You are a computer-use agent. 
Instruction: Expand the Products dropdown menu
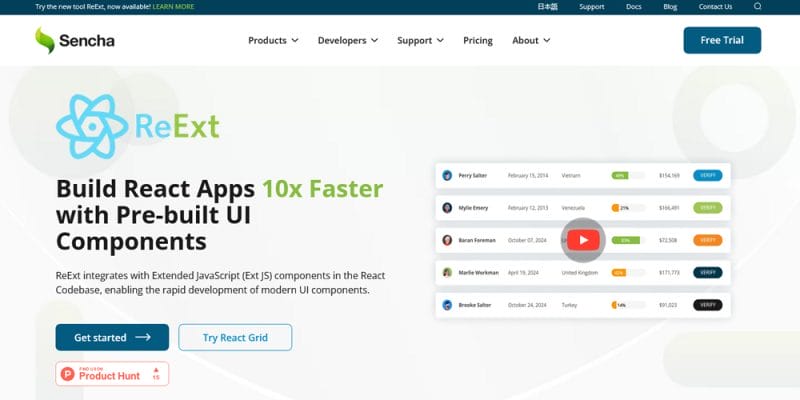[273, 41]
